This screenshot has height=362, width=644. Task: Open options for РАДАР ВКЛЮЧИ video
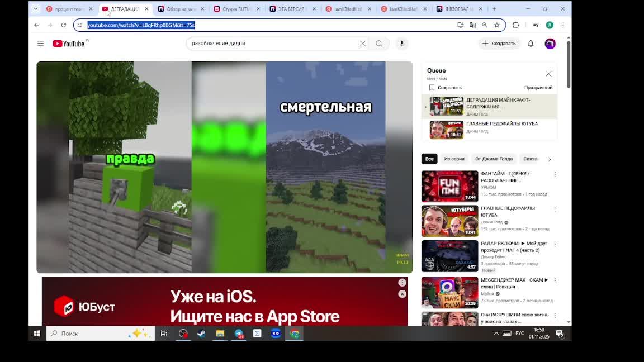coord(555,244)
